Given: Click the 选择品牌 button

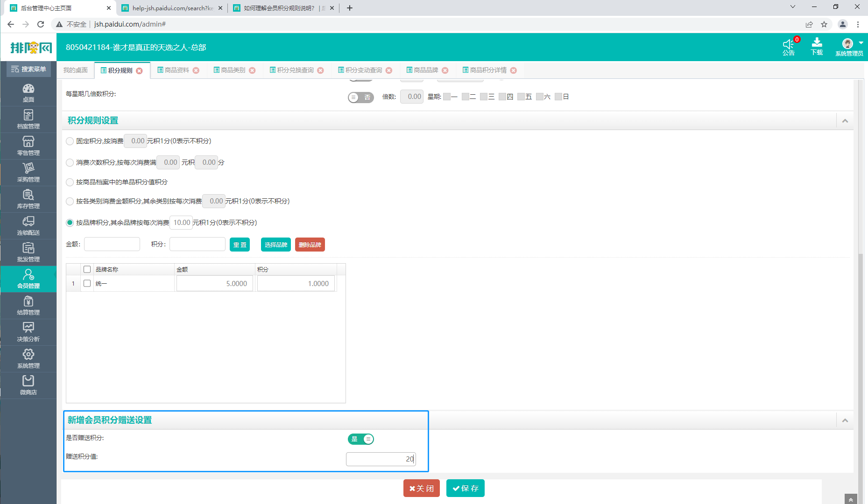Looking at the screenshot, I should click(x=276, y=245).
